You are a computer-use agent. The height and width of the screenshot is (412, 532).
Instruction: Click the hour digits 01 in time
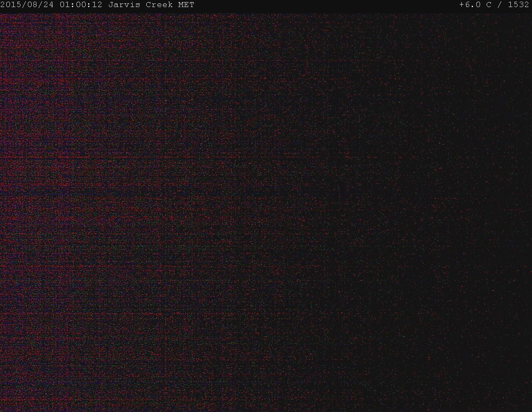64,5
